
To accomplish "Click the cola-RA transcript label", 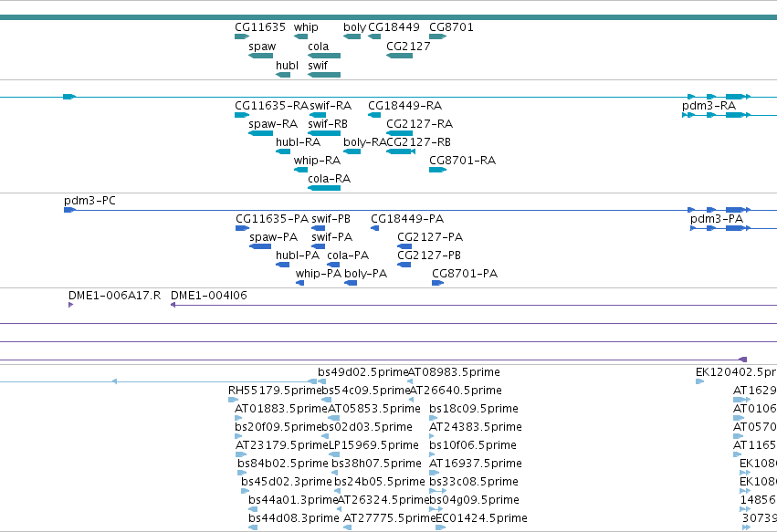I will [x=329, y=179].
